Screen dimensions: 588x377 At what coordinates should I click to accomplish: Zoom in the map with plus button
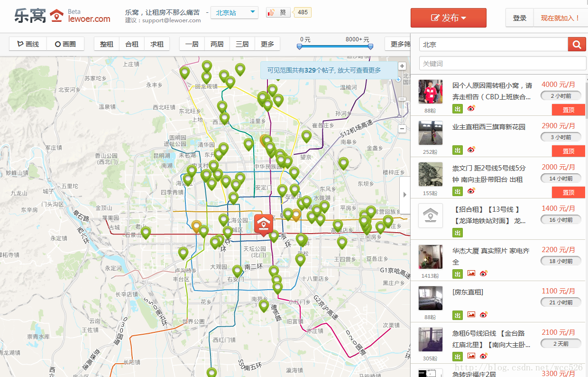click(402, 66)
